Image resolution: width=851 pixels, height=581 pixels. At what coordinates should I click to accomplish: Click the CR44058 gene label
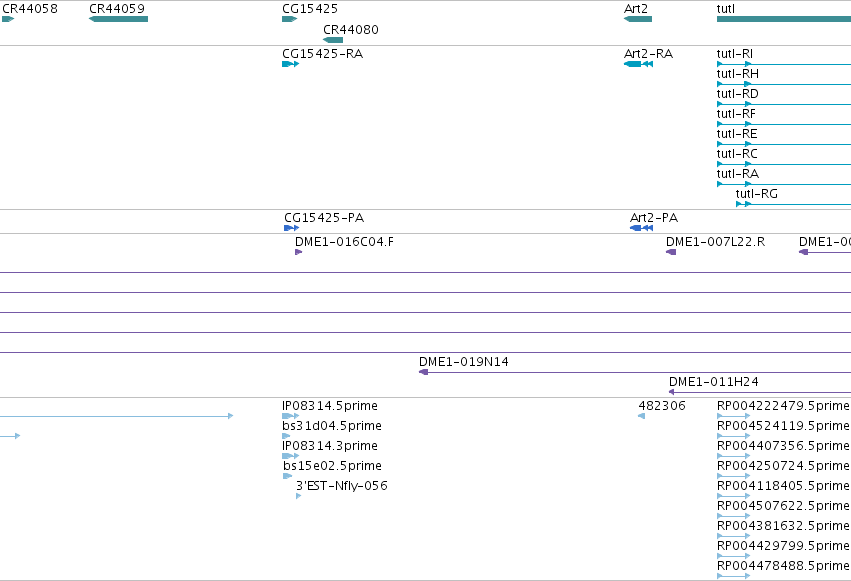coord(30,9)
